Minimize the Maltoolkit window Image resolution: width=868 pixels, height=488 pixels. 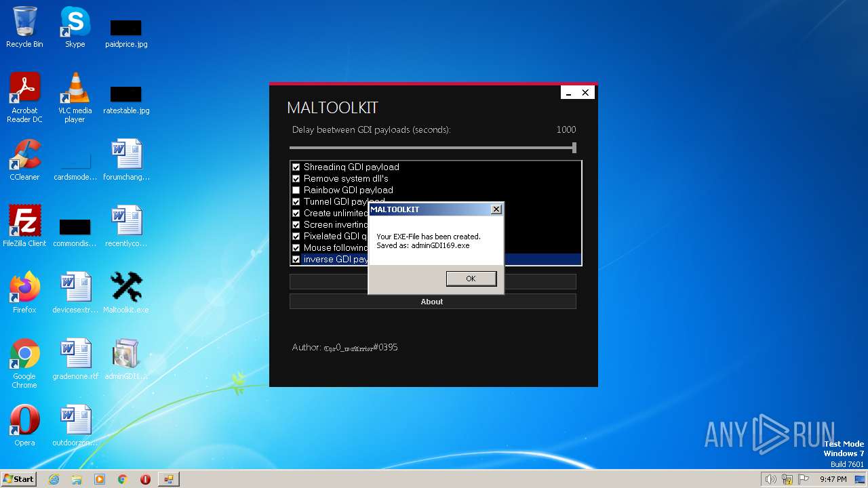(x=569, y=93)
